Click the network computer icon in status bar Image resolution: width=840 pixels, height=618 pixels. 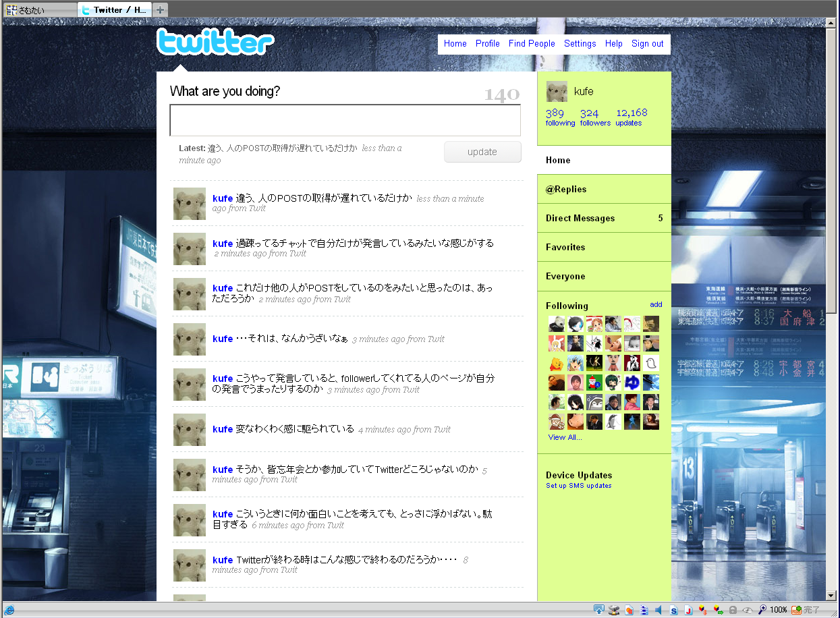point(614,610)
